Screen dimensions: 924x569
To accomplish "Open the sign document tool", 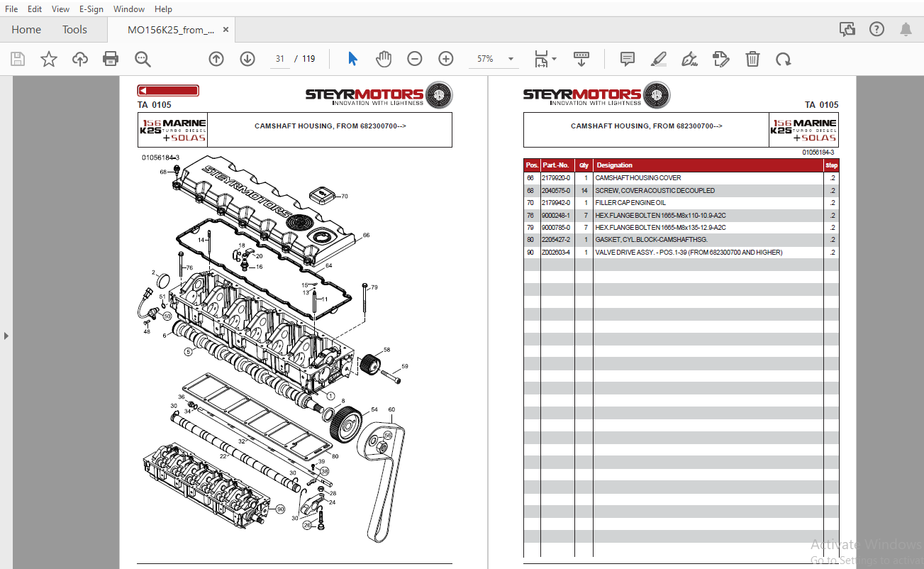I will click(x=690, y=59).
